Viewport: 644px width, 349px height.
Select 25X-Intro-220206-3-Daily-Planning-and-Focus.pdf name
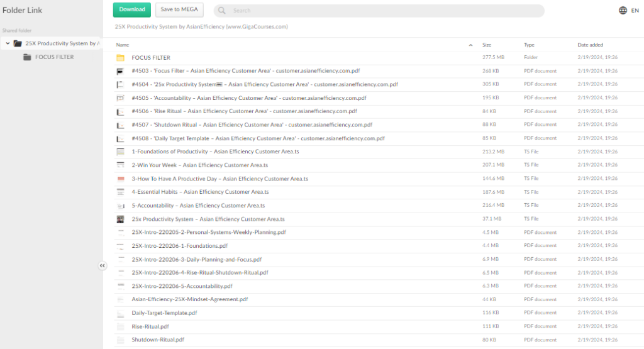(x=196, y=259)
